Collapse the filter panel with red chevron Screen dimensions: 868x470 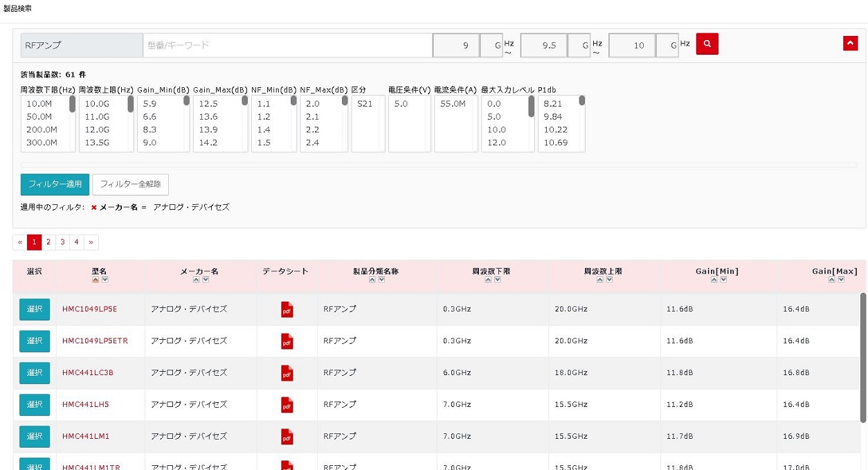pyautogui.click(x=851, y=43)
